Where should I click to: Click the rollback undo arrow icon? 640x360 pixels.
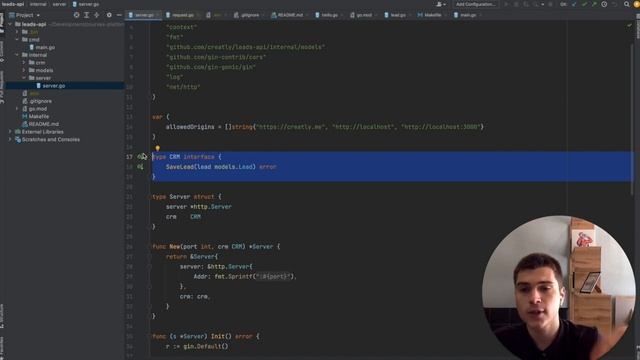tap(614, 4)
